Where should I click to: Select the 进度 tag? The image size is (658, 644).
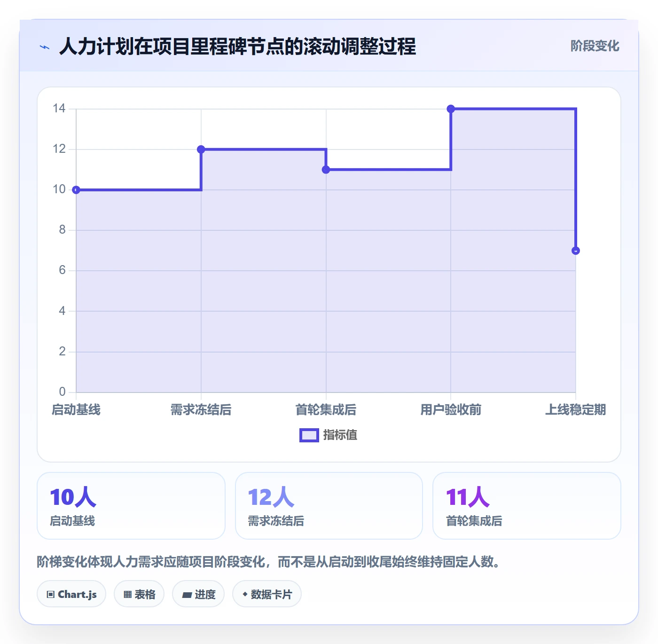pos(198,594)
